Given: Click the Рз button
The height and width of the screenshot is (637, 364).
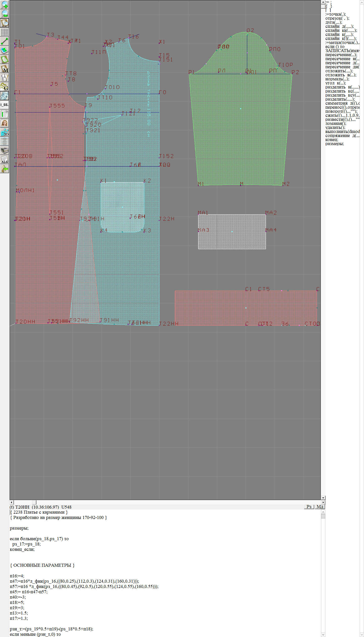Looking at the screenshot, I should pos(309,507).
